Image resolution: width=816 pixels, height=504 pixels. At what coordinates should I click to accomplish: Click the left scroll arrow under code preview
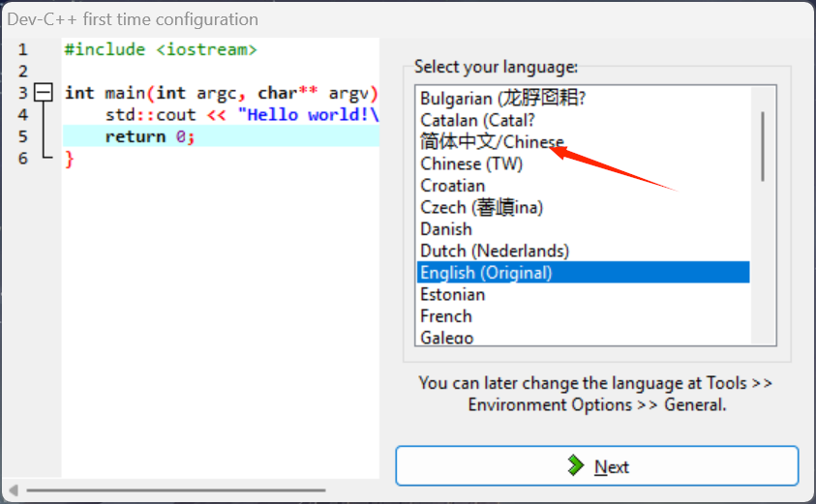14,489
